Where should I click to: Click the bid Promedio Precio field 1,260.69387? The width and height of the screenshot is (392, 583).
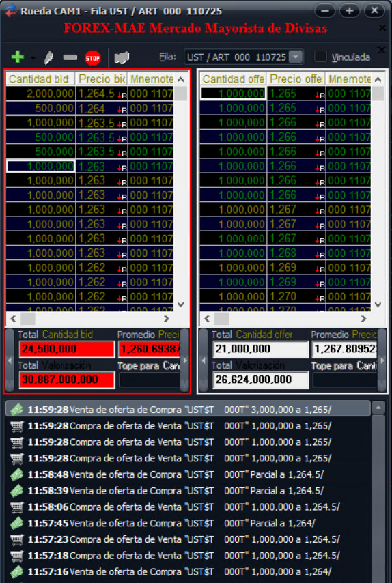tap(149, 349)
